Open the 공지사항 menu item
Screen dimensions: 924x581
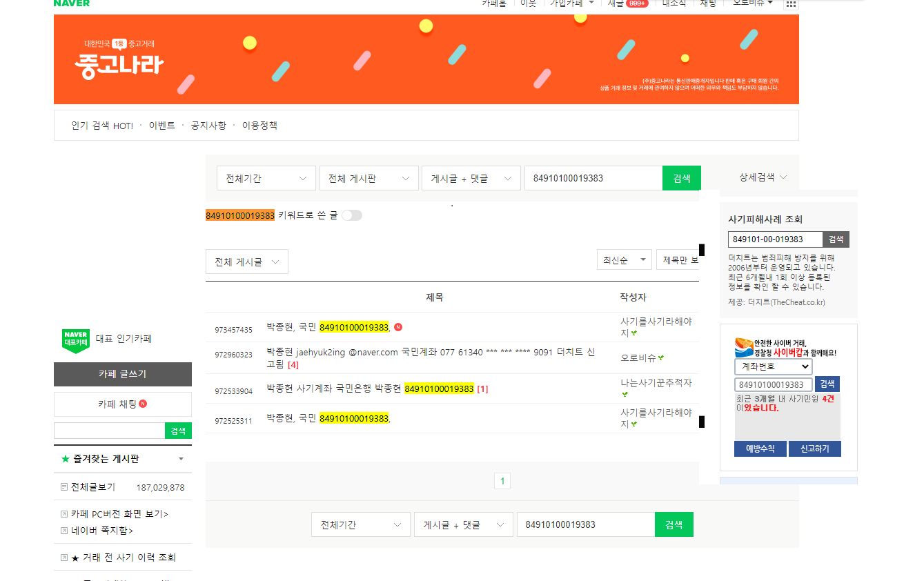[208, 126]
